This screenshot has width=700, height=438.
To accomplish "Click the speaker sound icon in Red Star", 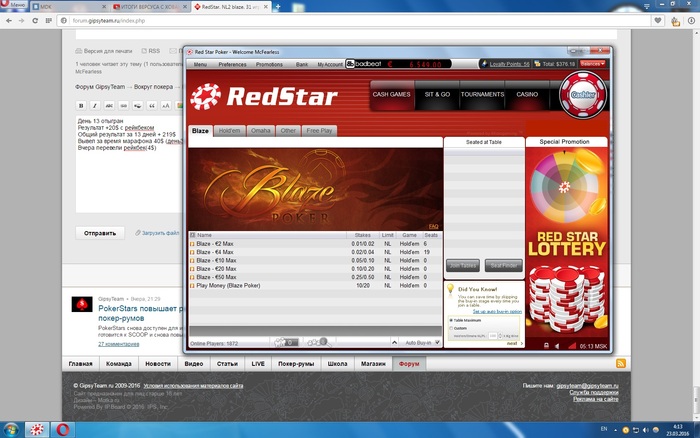I will tap(557, 346).
